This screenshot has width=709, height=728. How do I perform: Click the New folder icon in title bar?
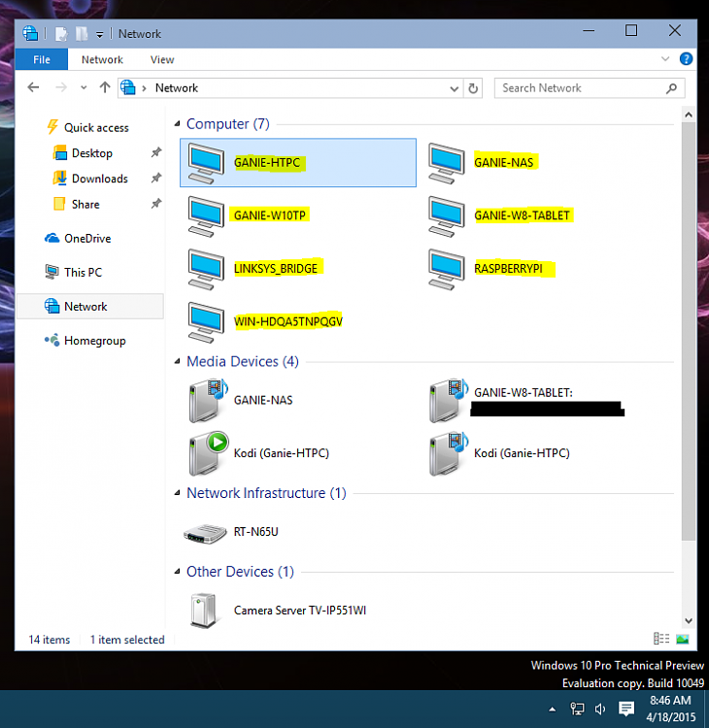pos(82,34)
